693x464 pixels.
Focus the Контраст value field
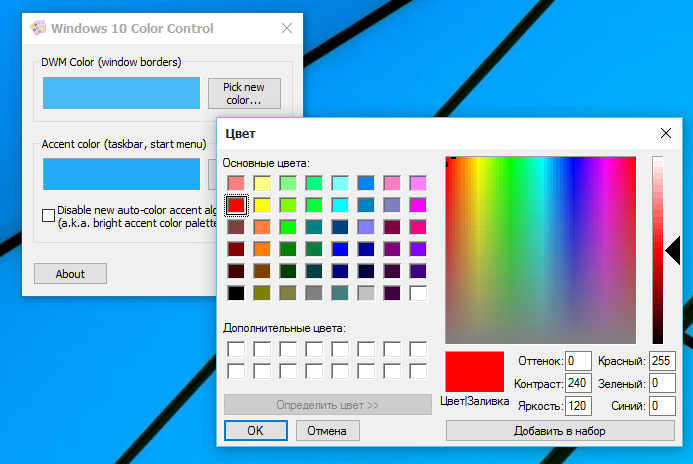point(578,383)
